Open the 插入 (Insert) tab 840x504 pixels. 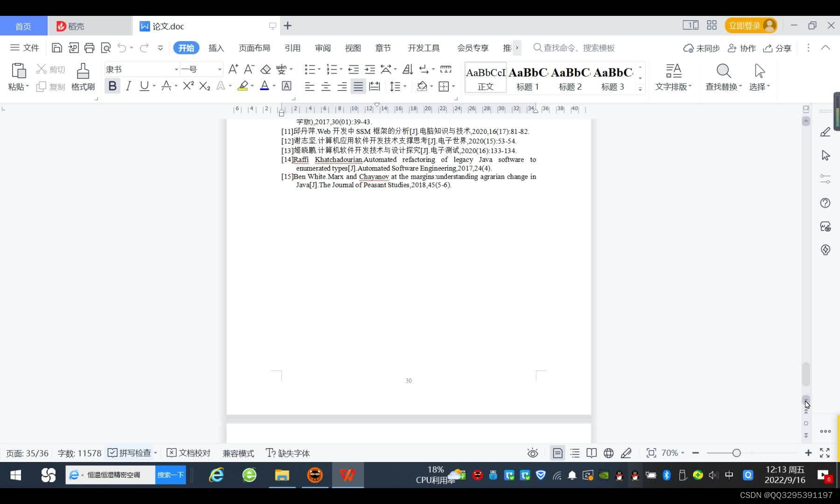point(216,48)
